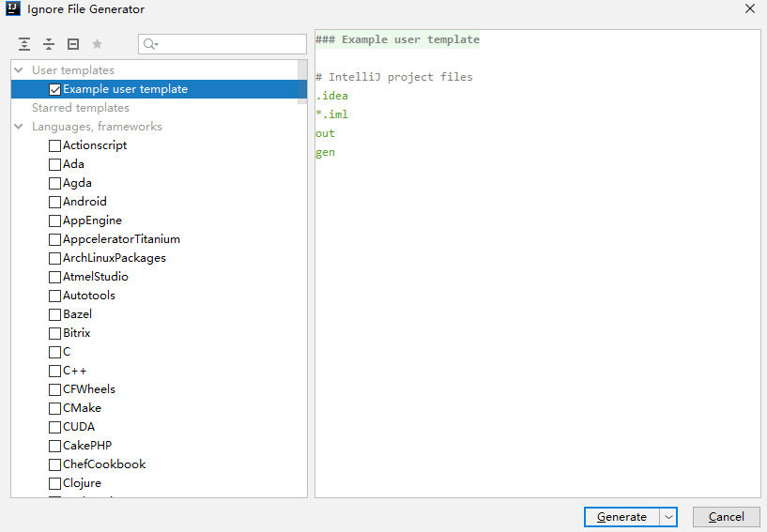Image resolution: width=767 pixels, height=532 pixels.
Task: Tick the CUDA checkbox
Action: [x=54, y=427]
